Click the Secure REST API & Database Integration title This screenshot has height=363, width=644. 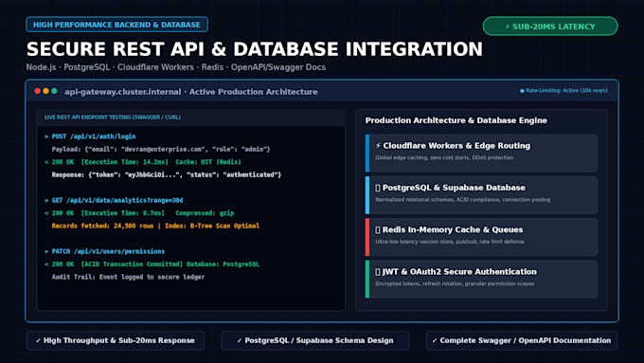(254, 49)
